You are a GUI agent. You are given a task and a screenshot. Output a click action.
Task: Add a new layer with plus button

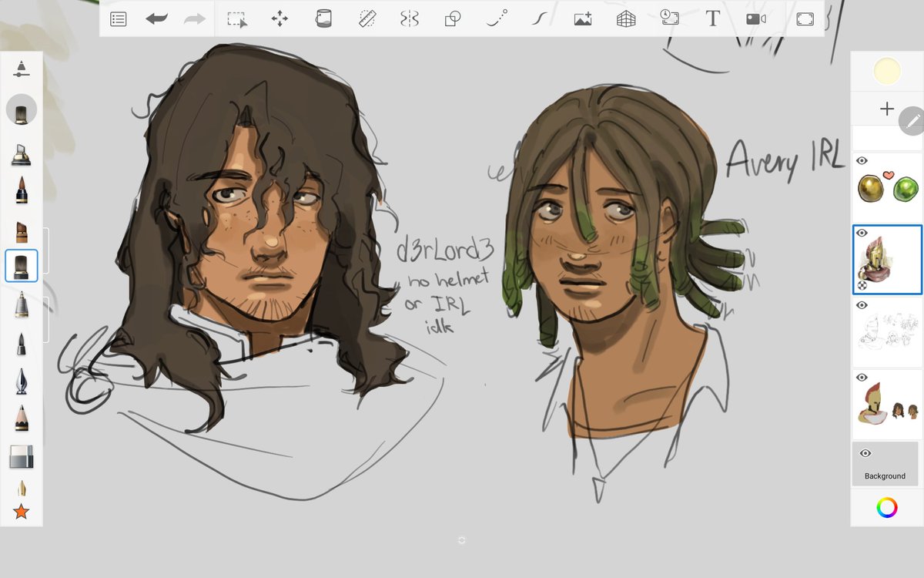[x=887, y=109]
